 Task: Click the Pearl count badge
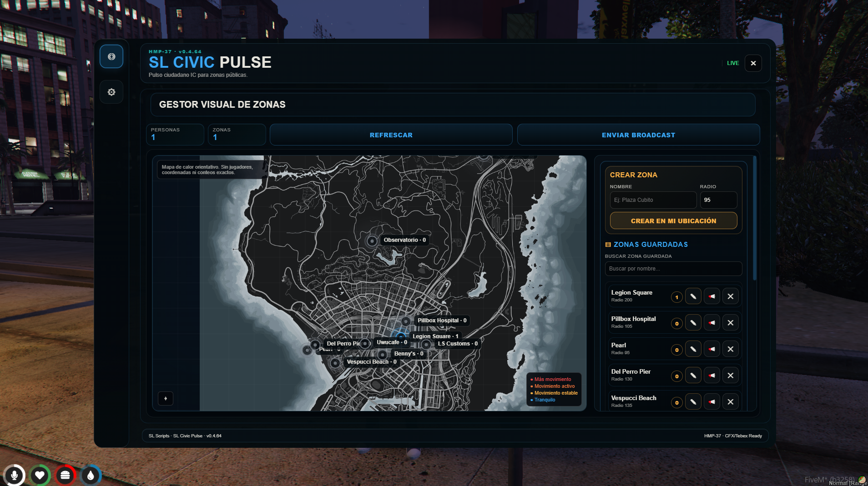(676, 350)
